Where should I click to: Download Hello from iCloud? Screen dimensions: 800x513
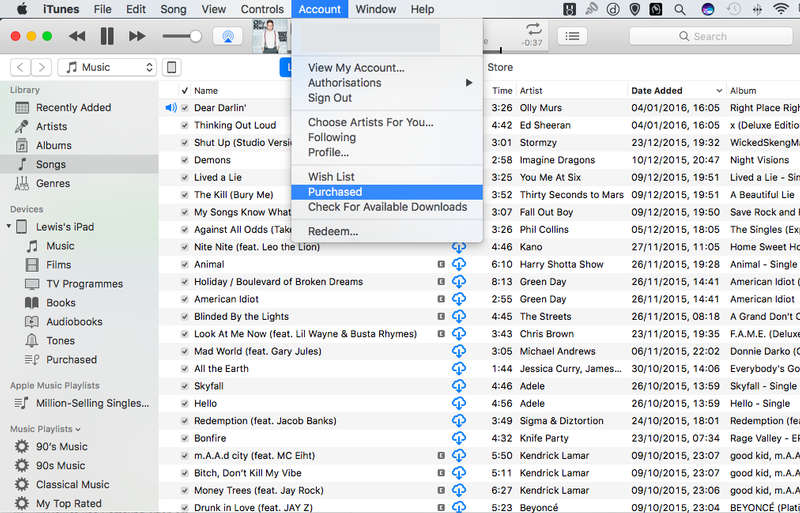(459, 403)
